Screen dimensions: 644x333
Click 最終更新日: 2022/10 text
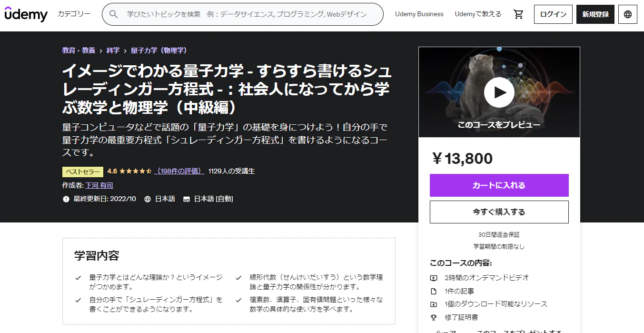(x=105, y=199)
